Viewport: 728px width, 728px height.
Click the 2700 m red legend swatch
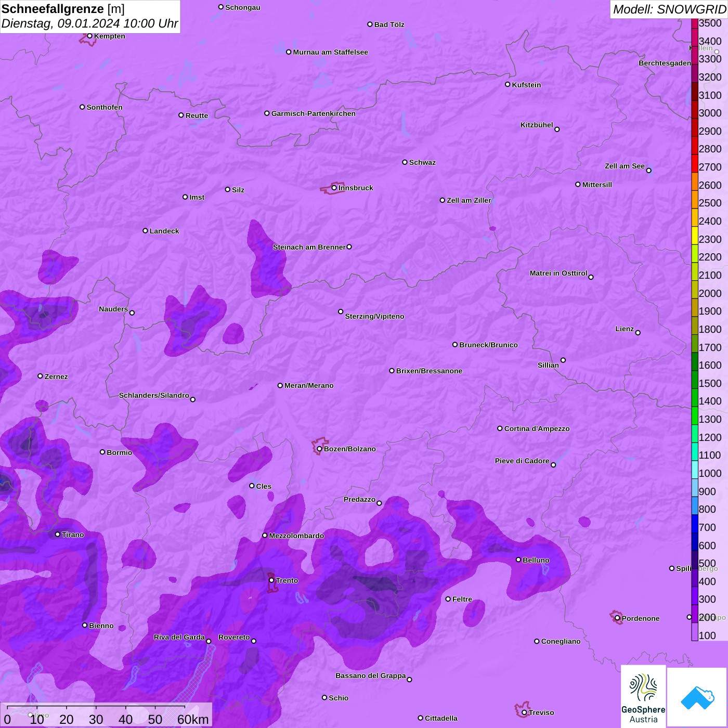pos(695,164)
